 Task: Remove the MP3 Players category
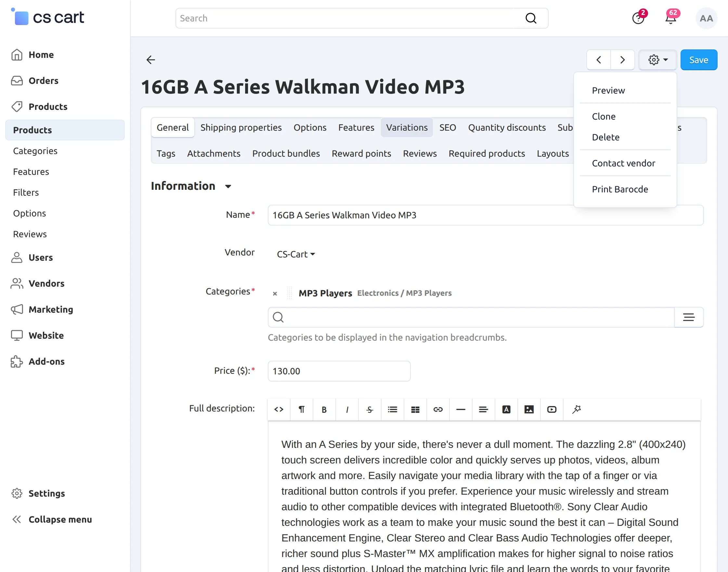pos(275,294)
